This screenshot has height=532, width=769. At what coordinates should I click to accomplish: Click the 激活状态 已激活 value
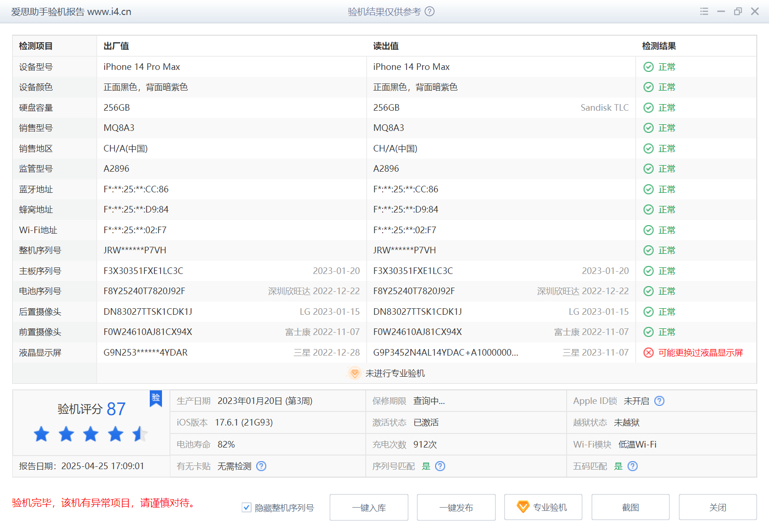(x=426, y=422)
